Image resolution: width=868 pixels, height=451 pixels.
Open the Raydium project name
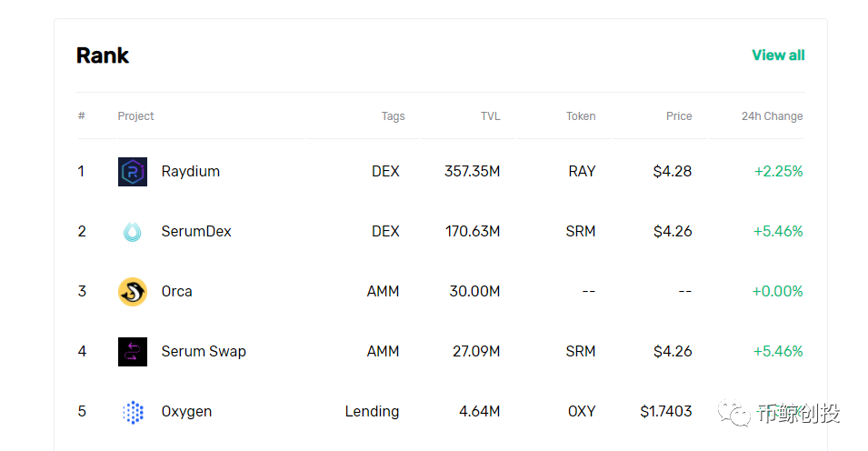pos(190,172)
